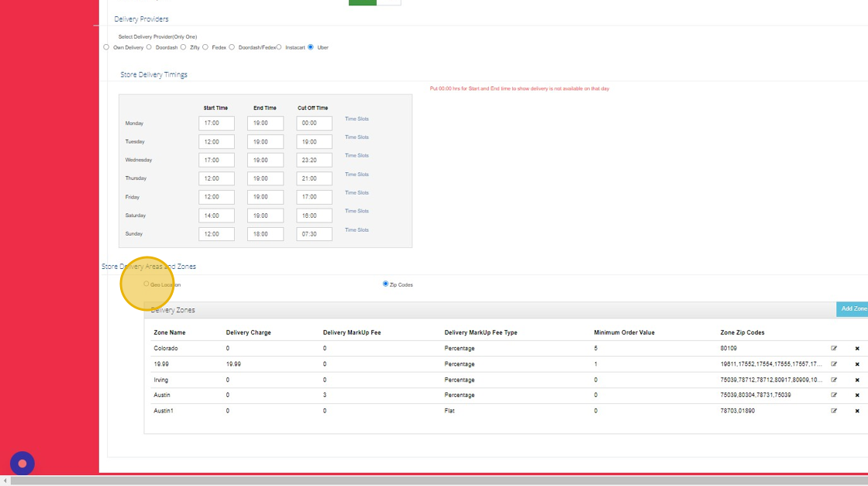Open Saturday Time Slots

(x=356, y=211)
